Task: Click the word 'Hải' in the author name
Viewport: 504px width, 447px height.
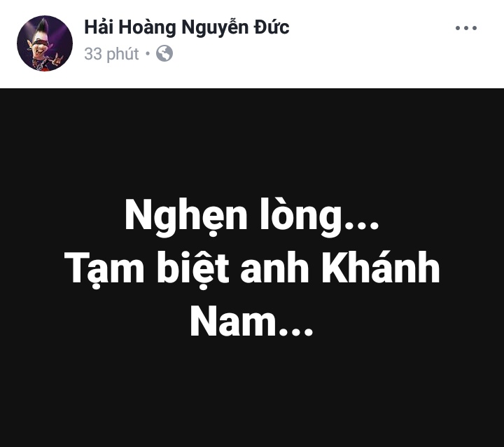Action: [99, 27]
